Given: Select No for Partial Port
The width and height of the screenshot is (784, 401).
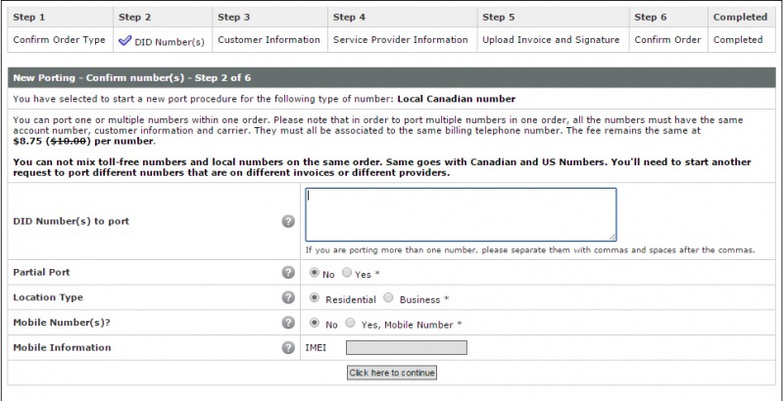Looking at the screenshot, I should [314, 272].
